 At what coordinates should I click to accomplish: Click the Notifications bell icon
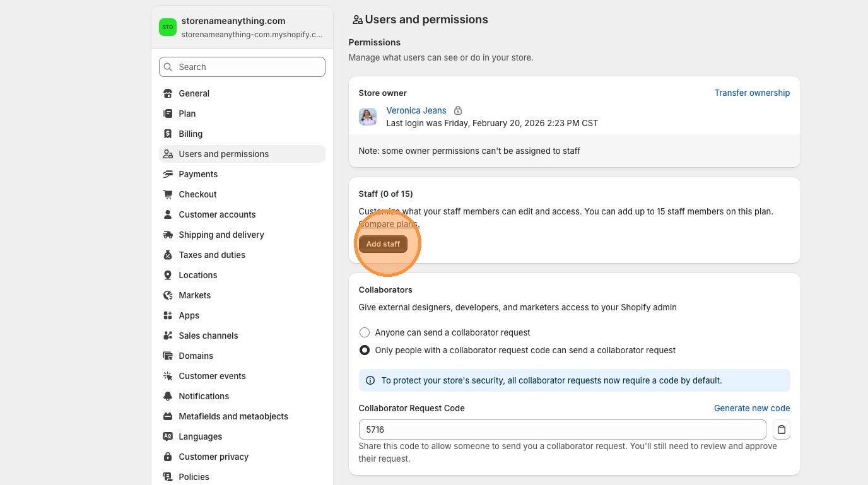168,396
